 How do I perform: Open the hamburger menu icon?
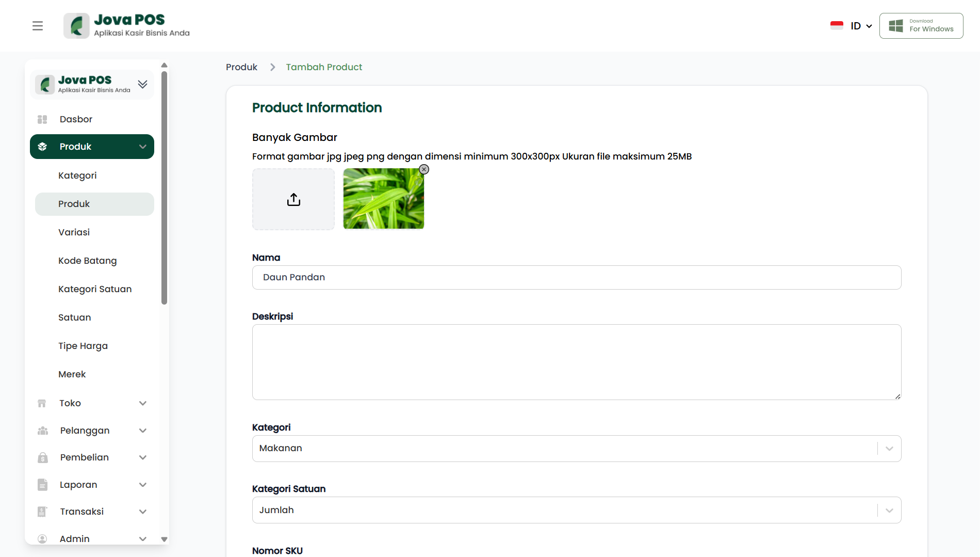pyautogui.click(x=38, y=26)
